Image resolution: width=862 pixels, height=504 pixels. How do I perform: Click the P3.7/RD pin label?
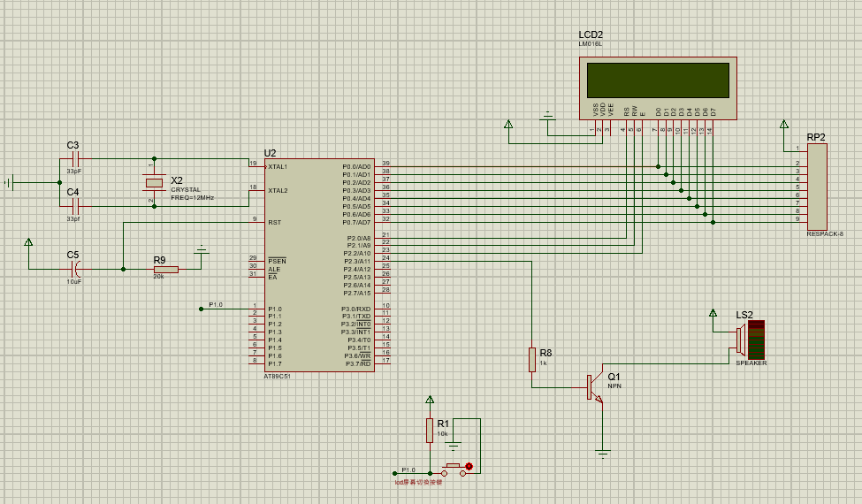pyautogui.click(x=358, y=364)
